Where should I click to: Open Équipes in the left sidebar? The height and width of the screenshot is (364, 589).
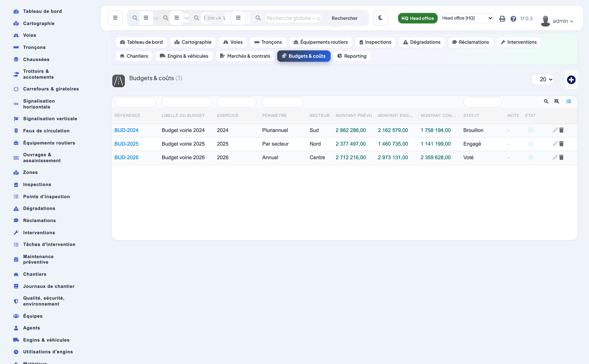33,316
